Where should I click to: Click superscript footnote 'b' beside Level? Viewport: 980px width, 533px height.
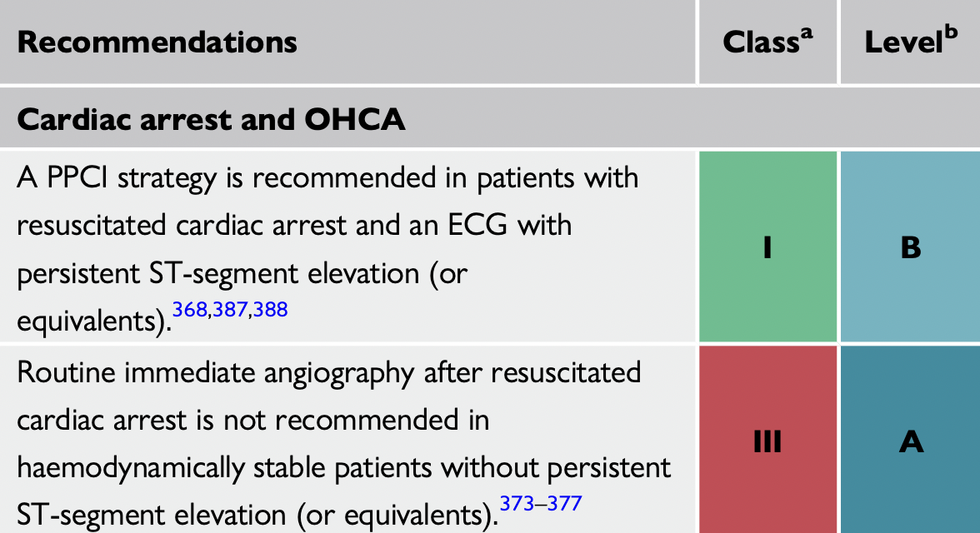click(x=952, y=33)
